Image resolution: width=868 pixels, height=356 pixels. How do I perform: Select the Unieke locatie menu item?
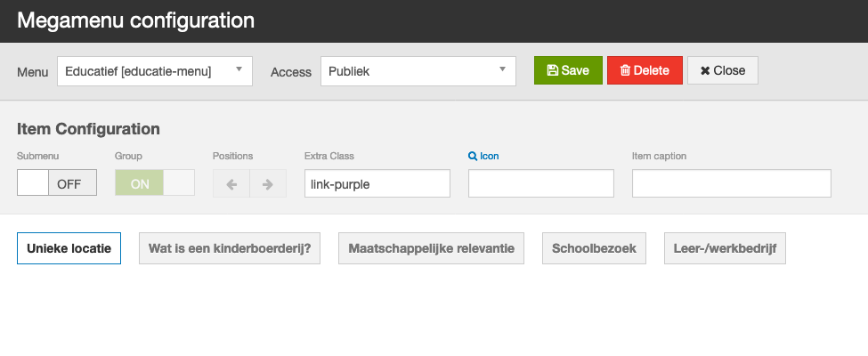[x=69, y=248]
